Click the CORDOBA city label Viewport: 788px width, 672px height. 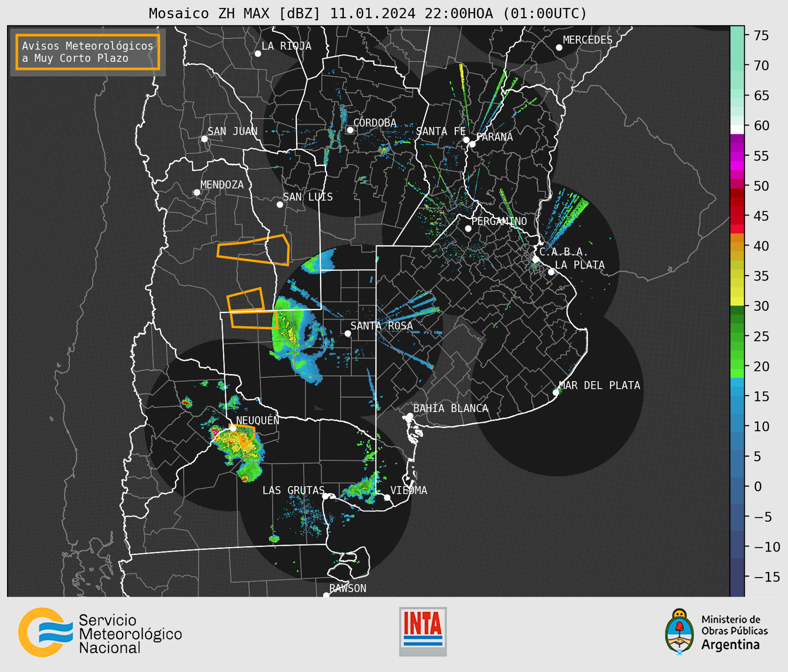point(375,123)
